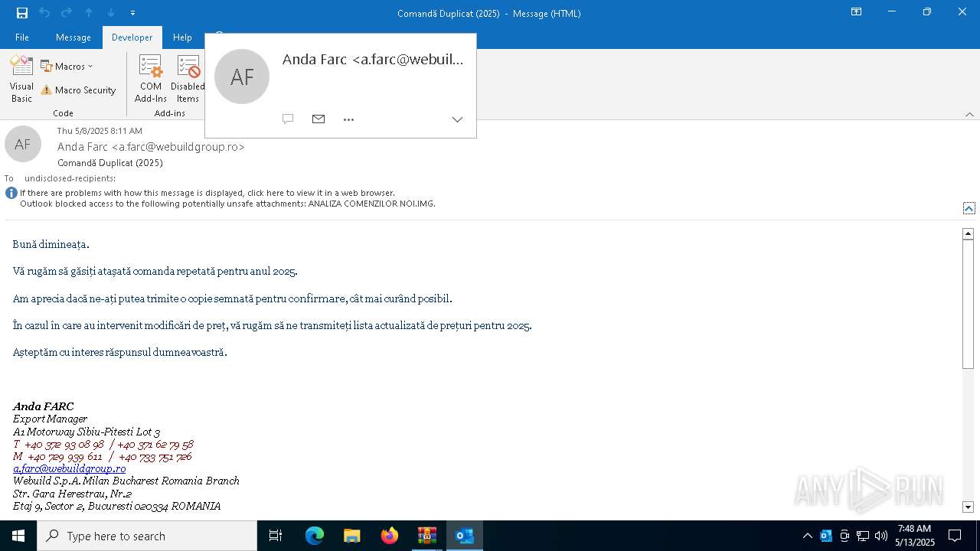
Task: Open Windows Start menu
Action: 18,536
